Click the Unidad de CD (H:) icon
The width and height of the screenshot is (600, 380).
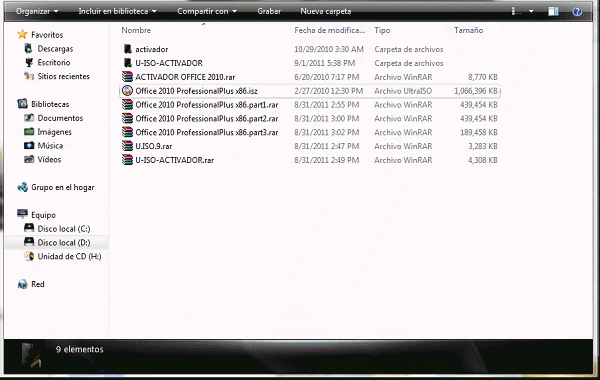29,256
